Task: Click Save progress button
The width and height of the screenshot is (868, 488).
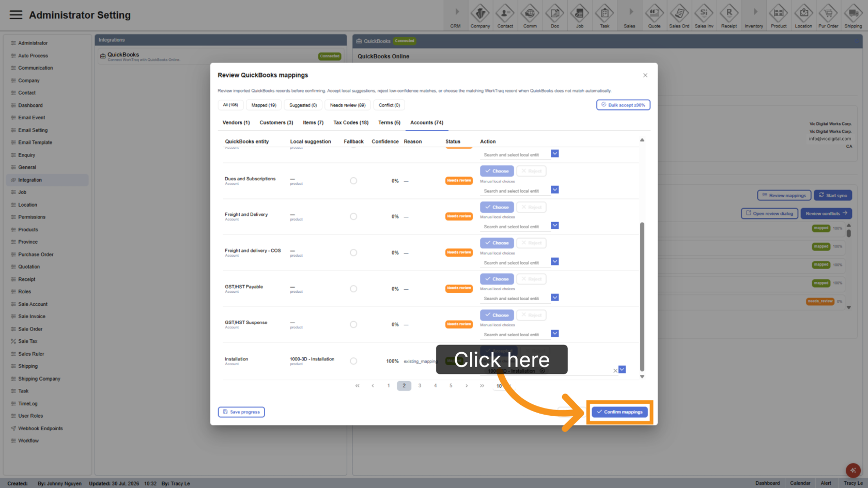Action: (x=241, y=412)
